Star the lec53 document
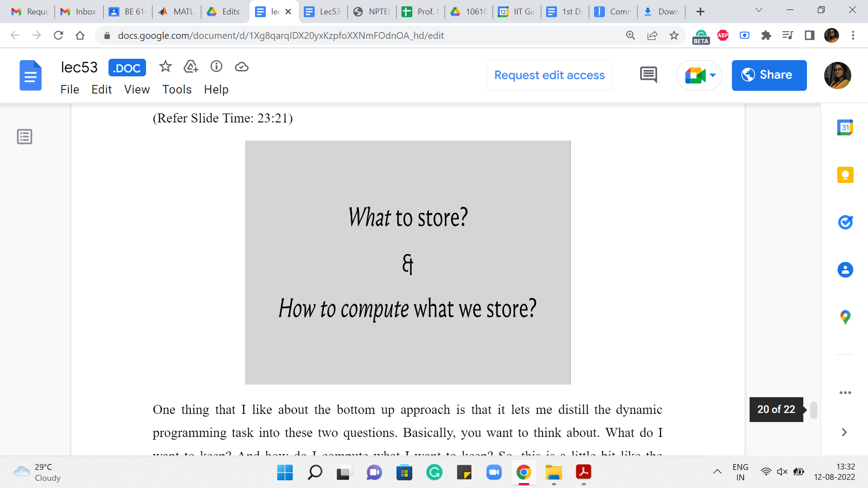 (165, 67)
